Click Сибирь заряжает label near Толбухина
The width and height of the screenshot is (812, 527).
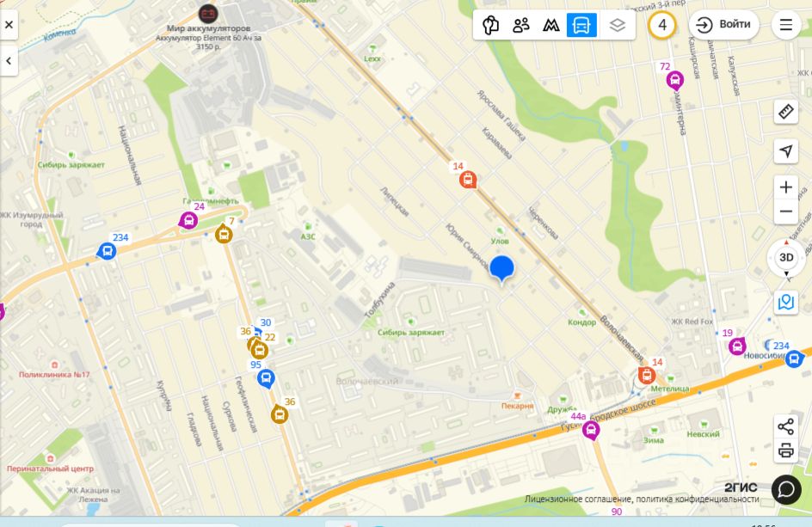410,333
